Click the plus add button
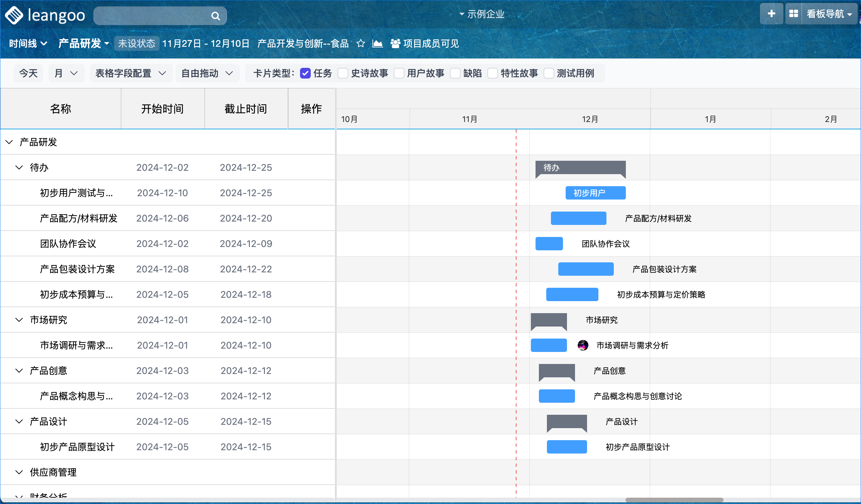861x504 pixels. click(771, 14)
